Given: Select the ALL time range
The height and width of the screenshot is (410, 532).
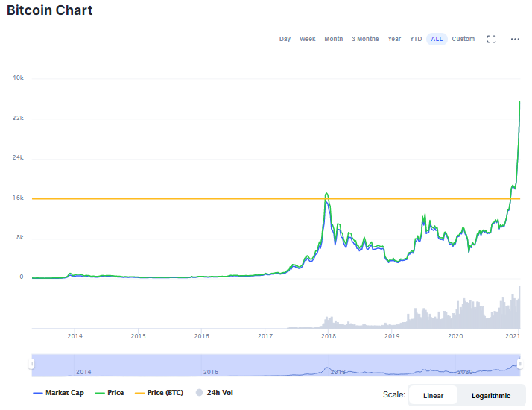Looking at the screenshot, I should click(x=437, y=39).
